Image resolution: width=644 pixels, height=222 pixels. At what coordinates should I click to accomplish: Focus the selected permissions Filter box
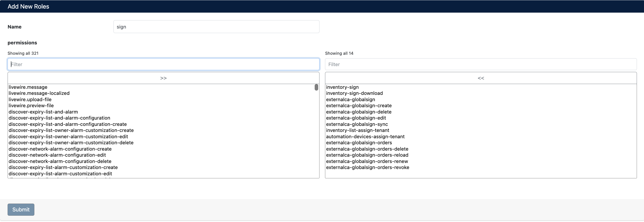click(x=480, y=64)
